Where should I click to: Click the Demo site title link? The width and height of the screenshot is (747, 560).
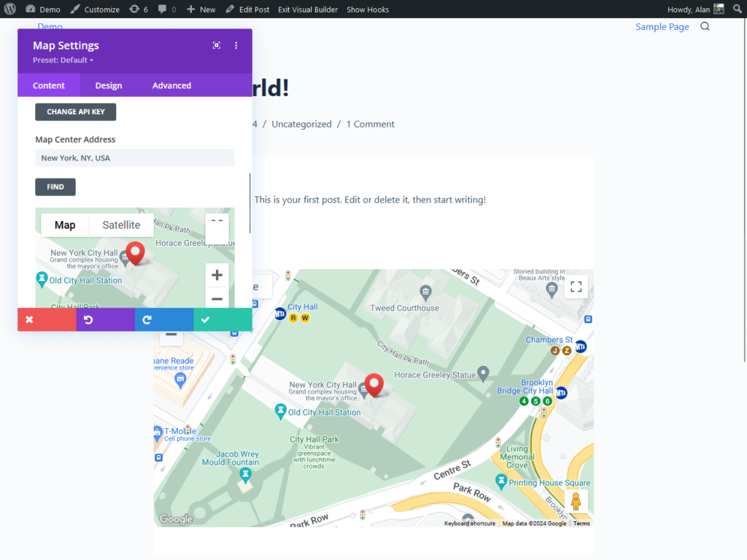pos(50,26)
